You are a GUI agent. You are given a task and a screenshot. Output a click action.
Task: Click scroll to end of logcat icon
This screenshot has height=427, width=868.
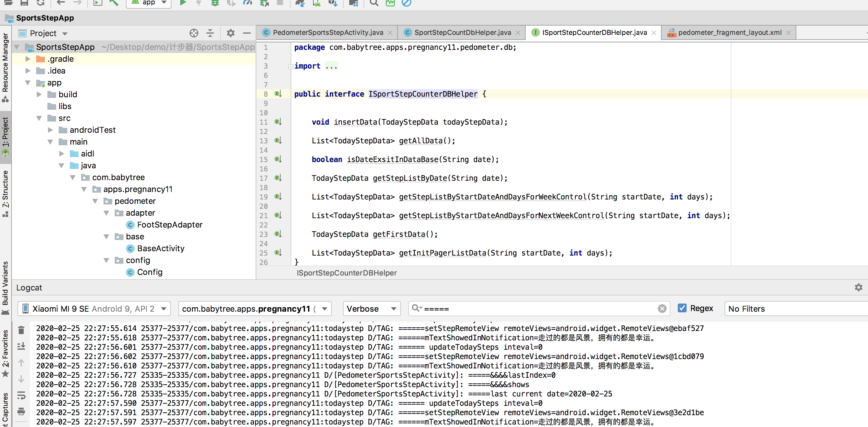coord(21,346)
